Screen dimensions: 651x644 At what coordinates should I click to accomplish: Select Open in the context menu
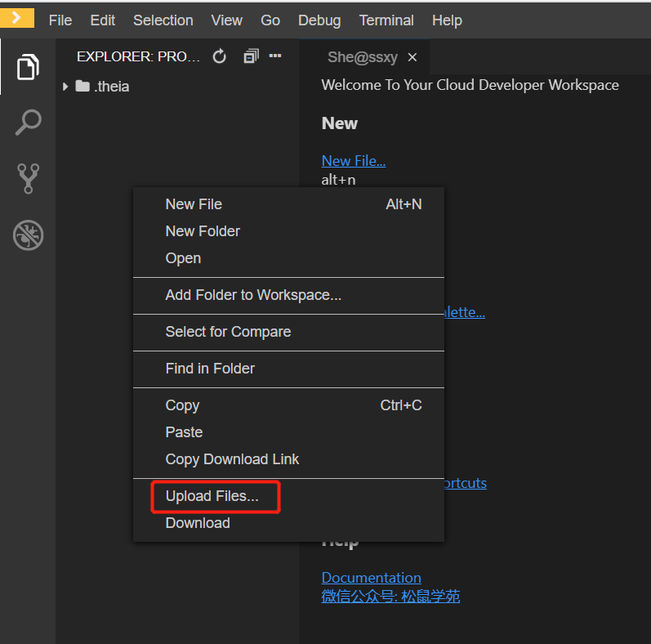[x=288, y=258]
